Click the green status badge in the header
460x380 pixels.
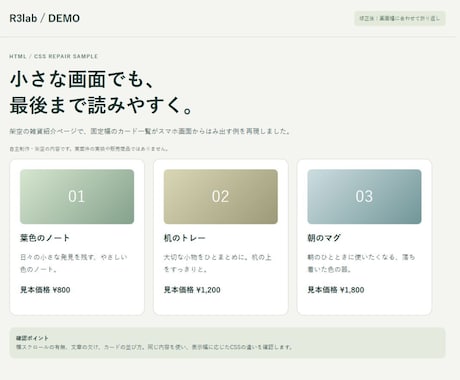click(x=400, y=19)
